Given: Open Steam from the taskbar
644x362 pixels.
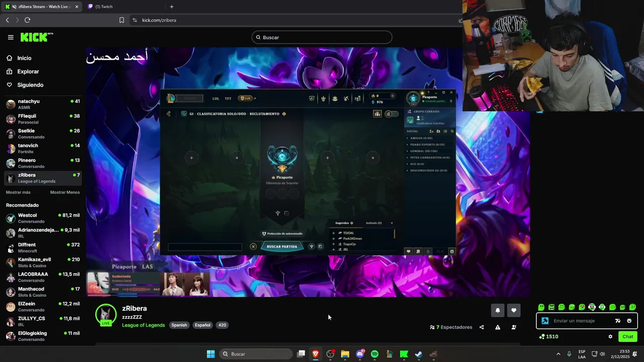Looking at the screenshot, I should click(418, 354).
